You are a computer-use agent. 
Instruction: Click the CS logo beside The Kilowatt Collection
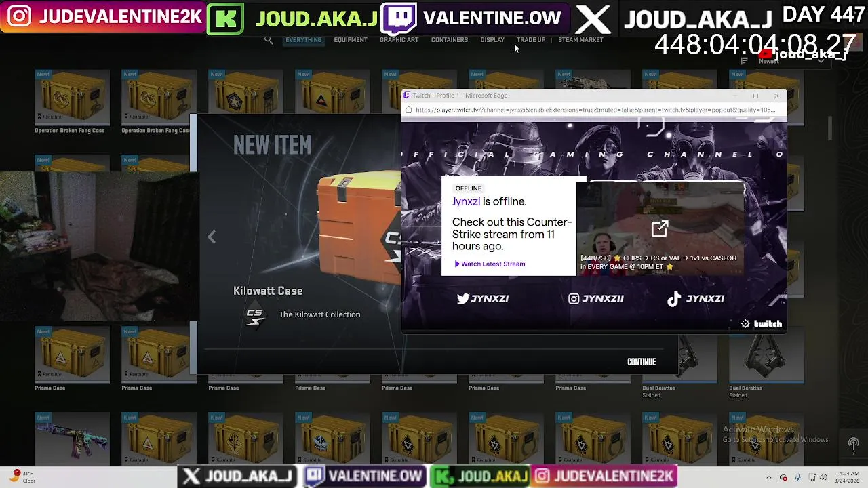tap(254, 316)
